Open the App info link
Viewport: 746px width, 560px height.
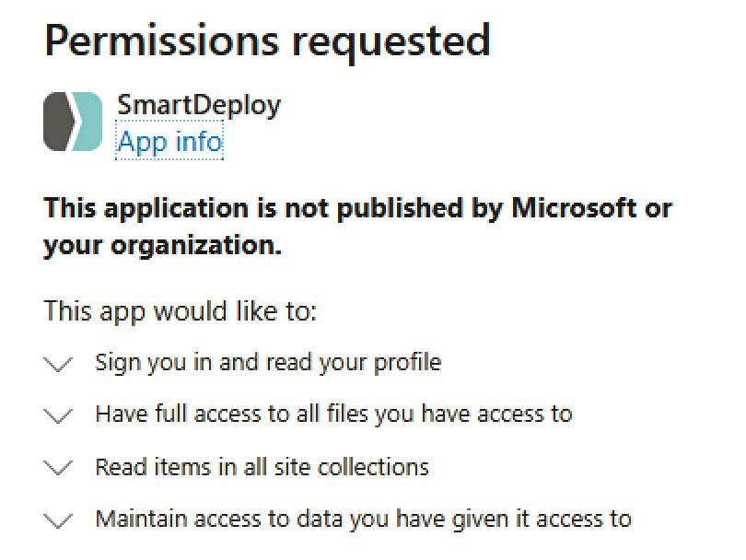169,141
